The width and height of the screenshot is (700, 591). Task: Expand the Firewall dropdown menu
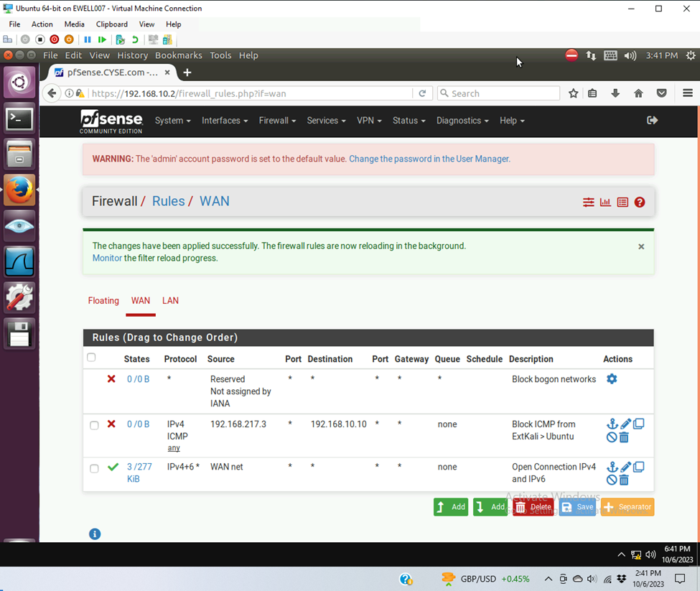click(x=277, y=121)
